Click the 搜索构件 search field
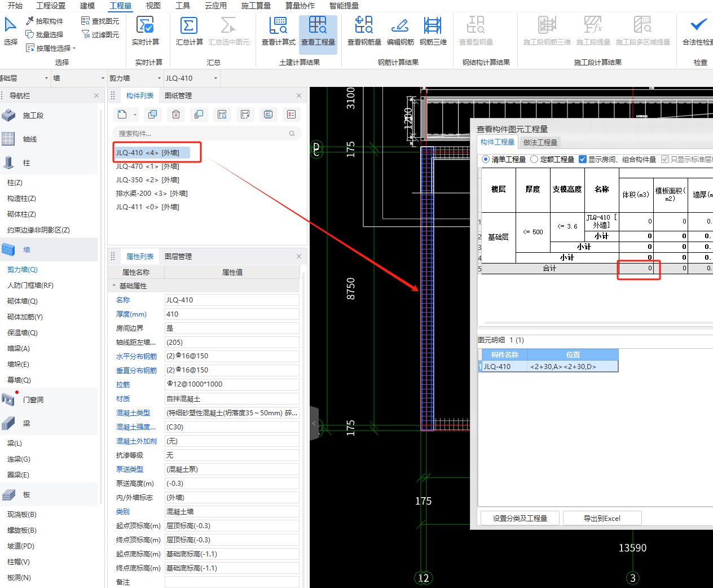The height and width of the screenshot is (588, 713). [x=207, y=134]
